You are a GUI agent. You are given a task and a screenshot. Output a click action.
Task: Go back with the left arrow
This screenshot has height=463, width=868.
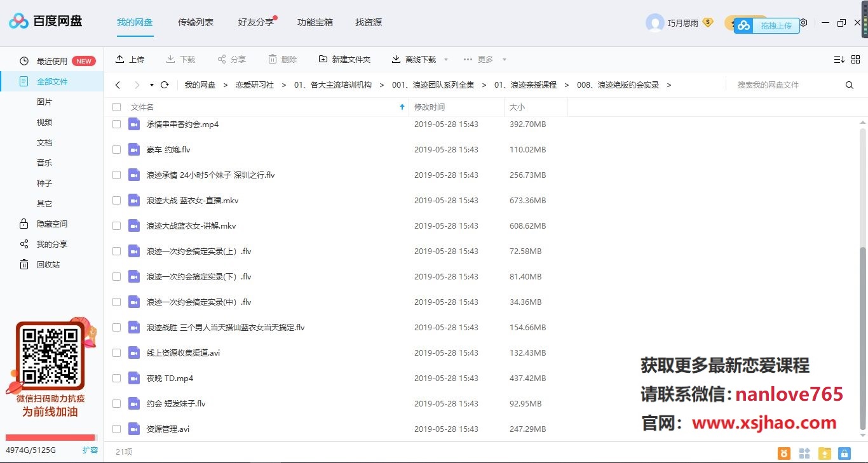coord(118,84)
